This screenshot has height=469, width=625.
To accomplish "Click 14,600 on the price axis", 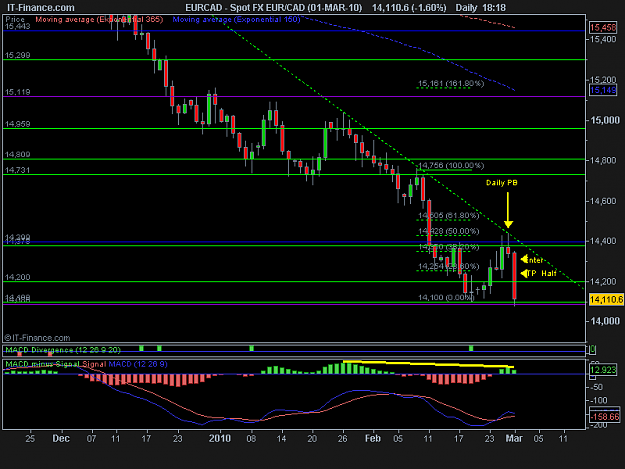I will [604, 201].
